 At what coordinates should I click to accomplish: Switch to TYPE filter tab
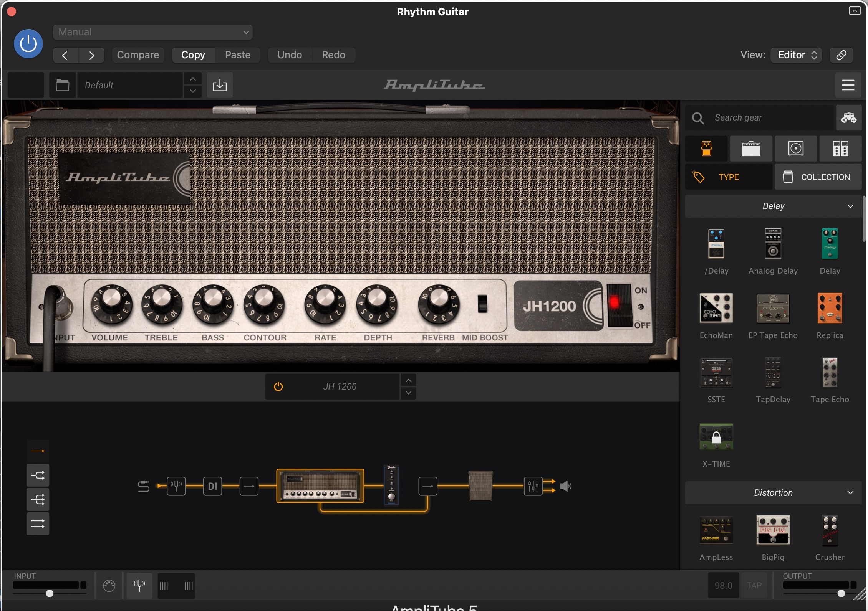[x=729, y=177]
